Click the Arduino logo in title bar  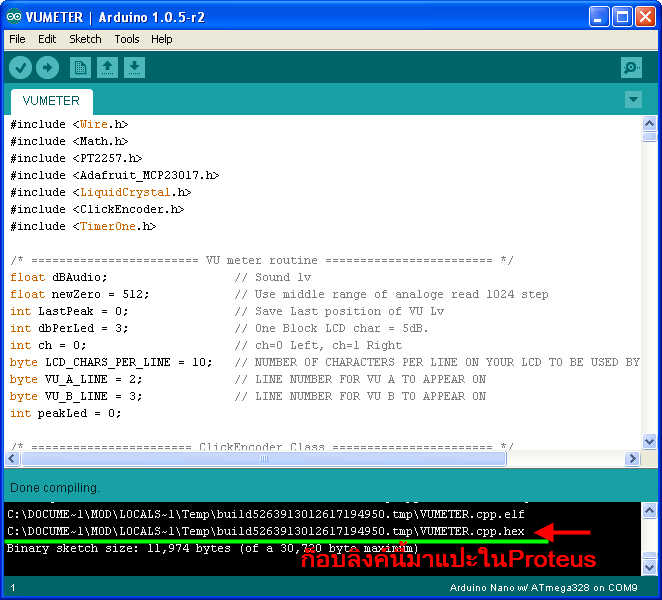point(14,17)
